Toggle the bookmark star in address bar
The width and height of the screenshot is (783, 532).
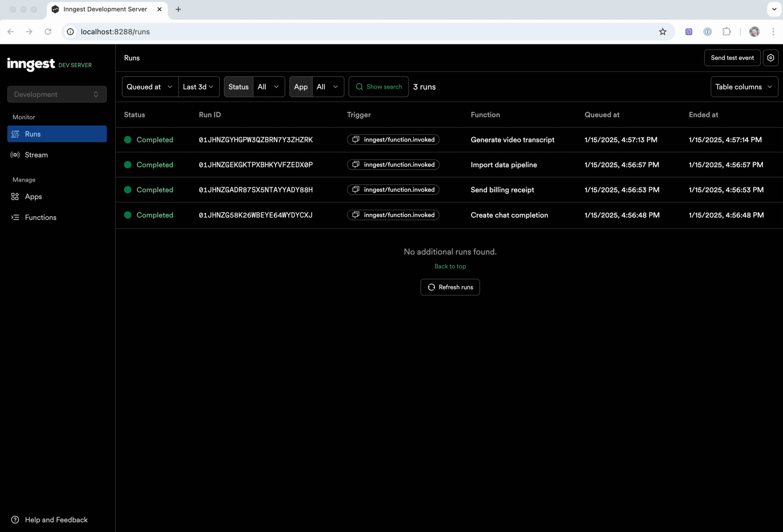point(662,32)
